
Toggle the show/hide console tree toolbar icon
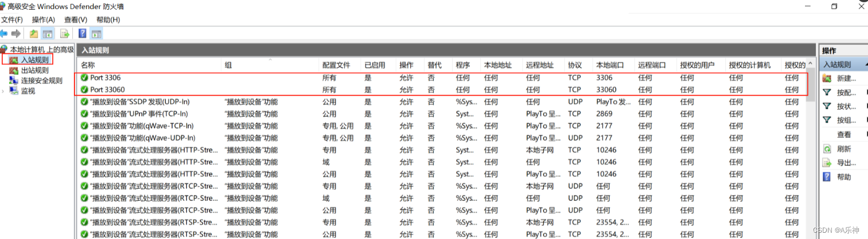click(48, 34)
